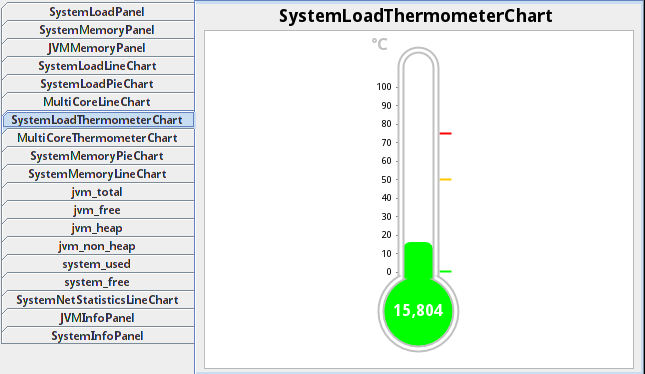The height and width of the screenshot is (374, 645).
Task: Select the jvm_free tab
Action: (98, 210)
